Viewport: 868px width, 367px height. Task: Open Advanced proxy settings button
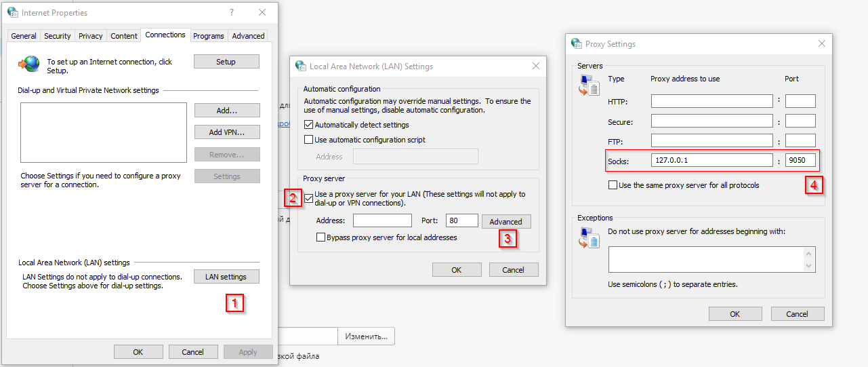click(x=505, y=222)
